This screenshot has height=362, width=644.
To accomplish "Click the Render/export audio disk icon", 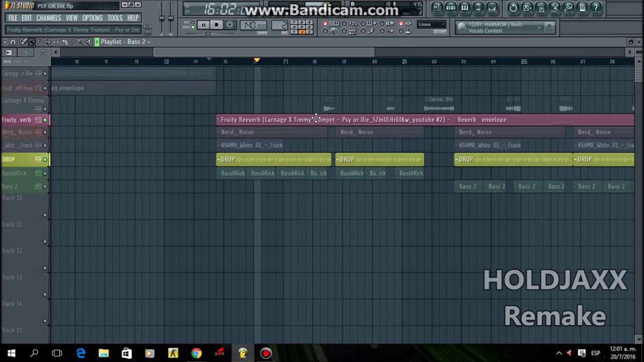I will pos(540,8).
